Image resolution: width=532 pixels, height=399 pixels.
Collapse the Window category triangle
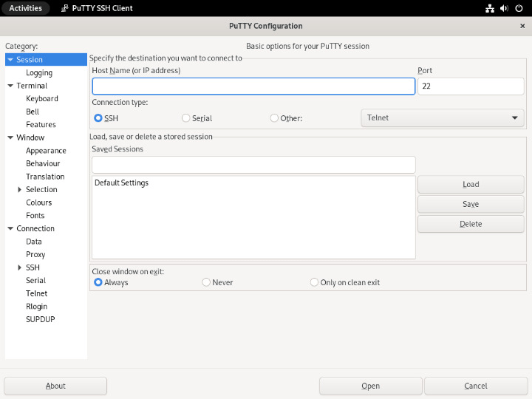[10, 137]
